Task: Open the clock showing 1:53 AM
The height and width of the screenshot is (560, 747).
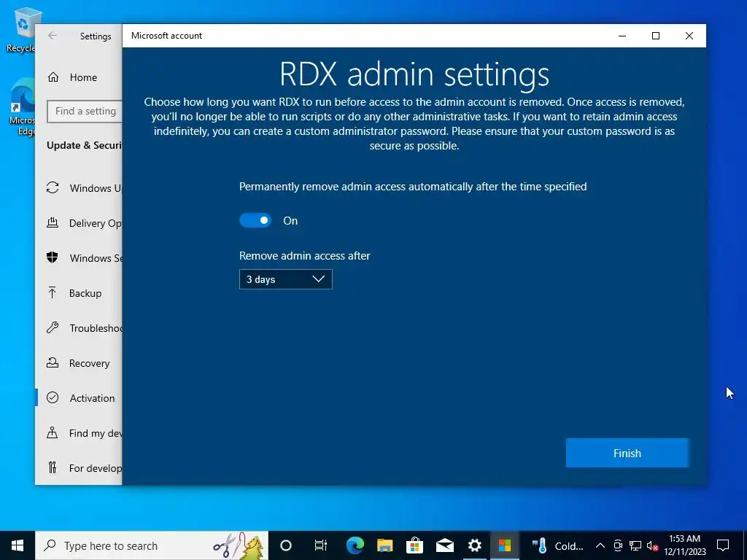Action: point(684,545)
